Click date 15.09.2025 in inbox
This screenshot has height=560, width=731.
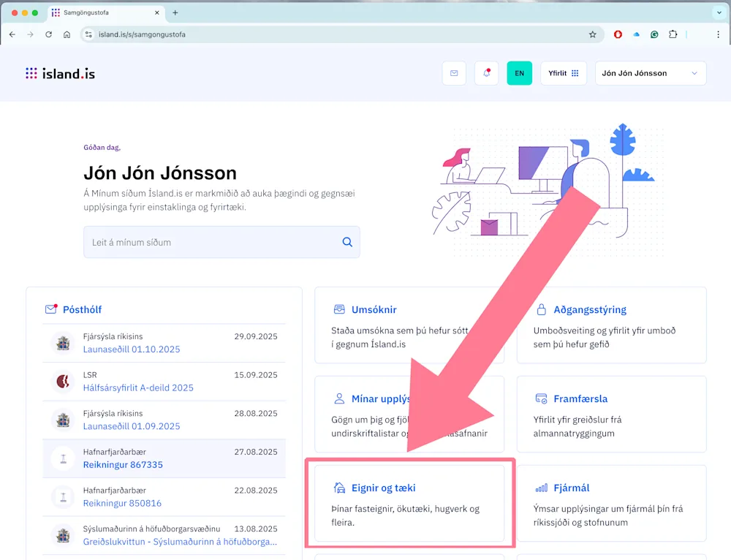(255, 375)
